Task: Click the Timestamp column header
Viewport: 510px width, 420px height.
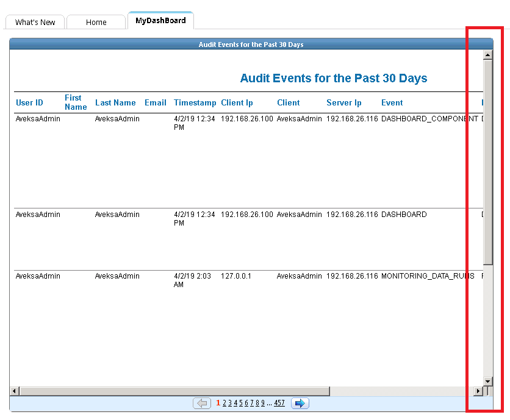Action: [195, 102]
